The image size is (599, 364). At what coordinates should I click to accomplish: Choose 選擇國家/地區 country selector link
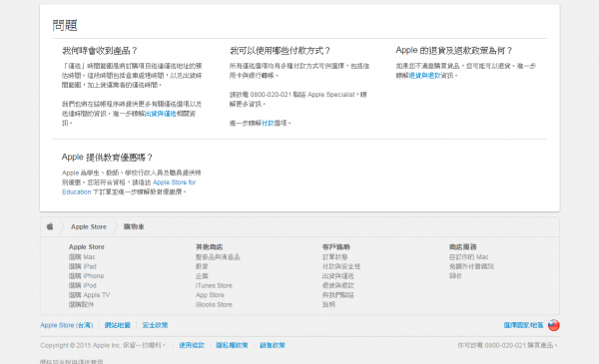pyautogui.click(x=523, y=325)
